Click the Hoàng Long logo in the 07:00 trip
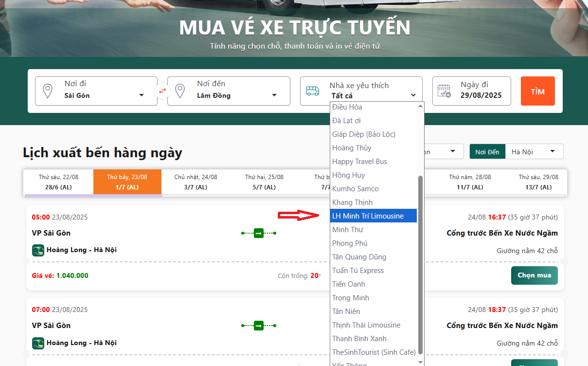 (38, 343)
